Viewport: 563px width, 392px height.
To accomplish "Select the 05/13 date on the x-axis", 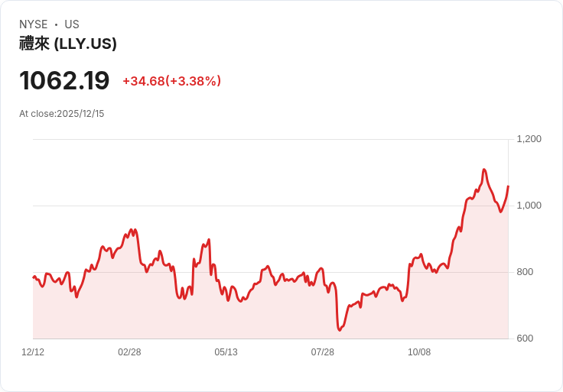I will click(x=226, y=352).
